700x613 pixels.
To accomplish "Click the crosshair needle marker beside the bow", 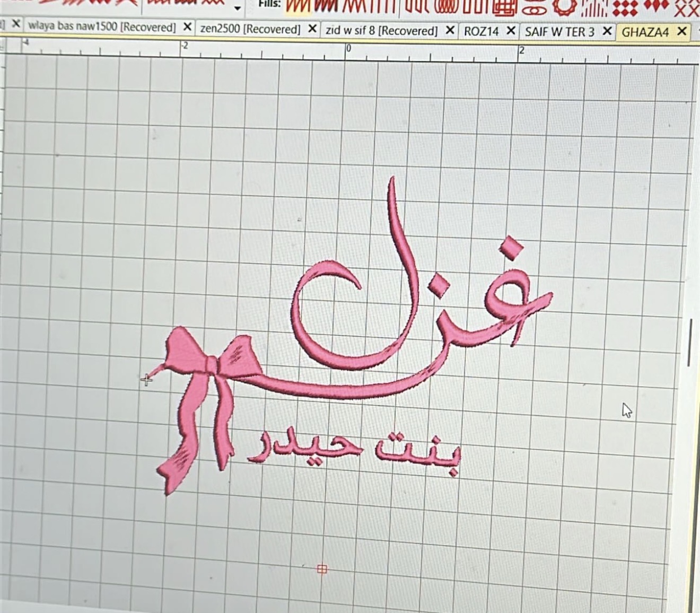I will pos(146,379).
